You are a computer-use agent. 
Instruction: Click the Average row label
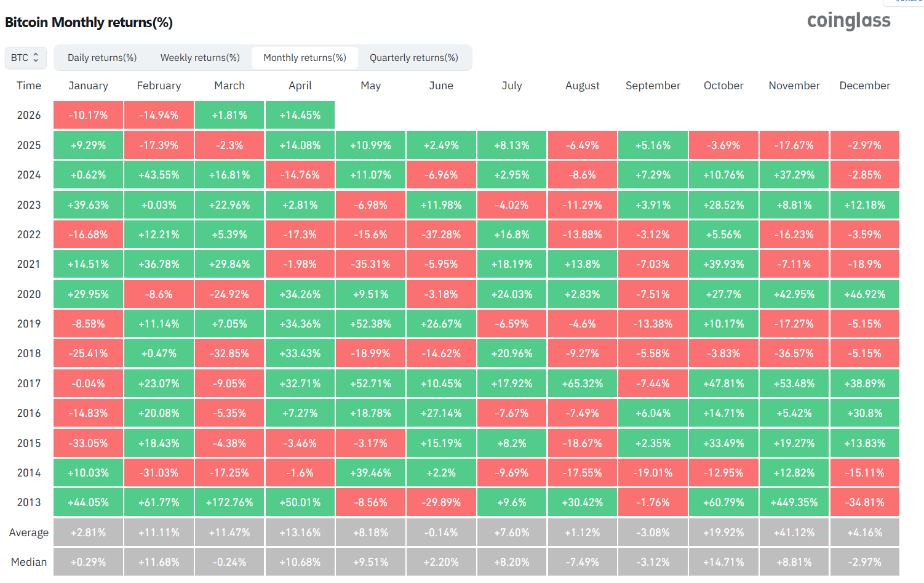(29, 533)
